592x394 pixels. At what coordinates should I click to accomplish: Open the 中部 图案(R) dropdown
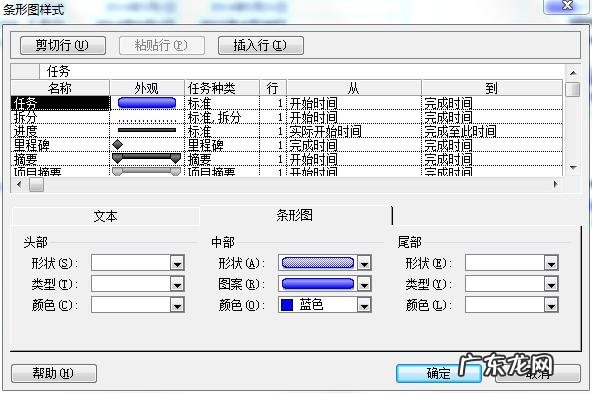(364, 284)
